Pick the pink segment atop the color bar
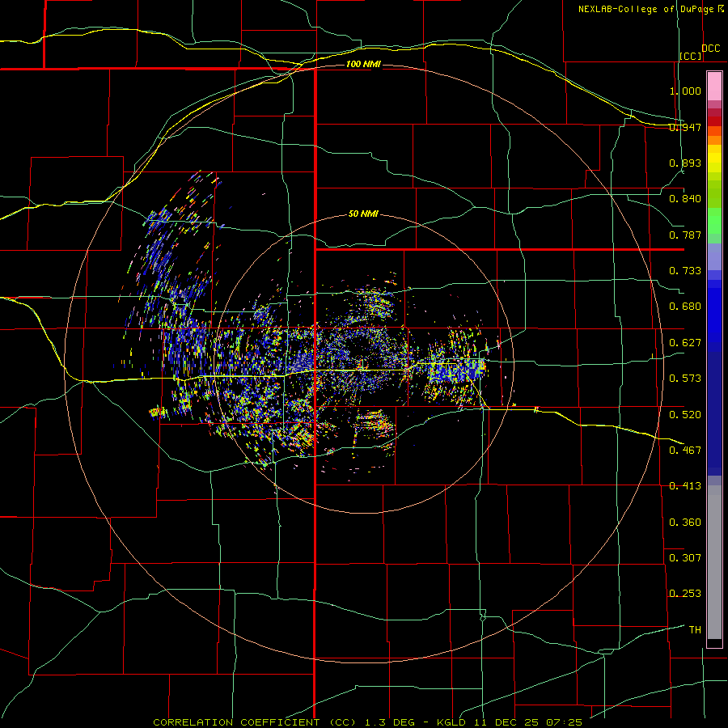728x728 pixels. coord(714,87)
